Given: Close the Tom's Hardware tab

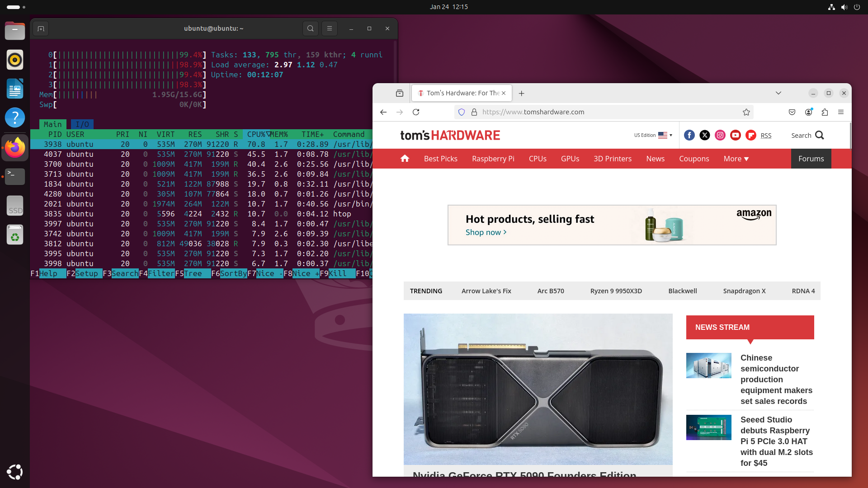Looking at the screenshot, I should click(x=504, y=93).
